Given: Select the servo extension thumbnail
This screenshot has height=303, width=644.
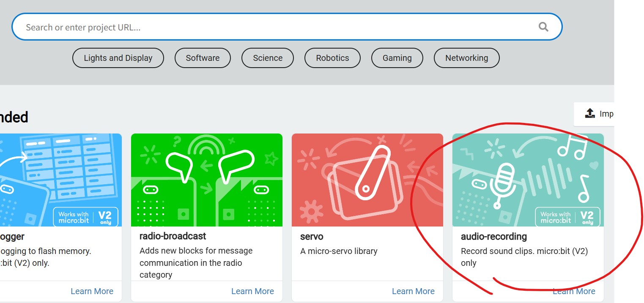Looking at the screenshot, I should (x=367, y=180).
